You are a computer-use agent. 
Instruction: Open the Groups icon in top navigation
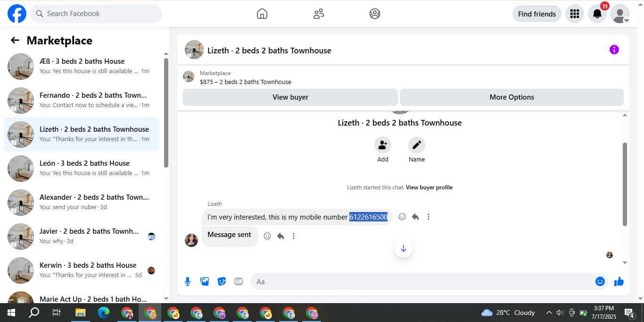point(375,14)
